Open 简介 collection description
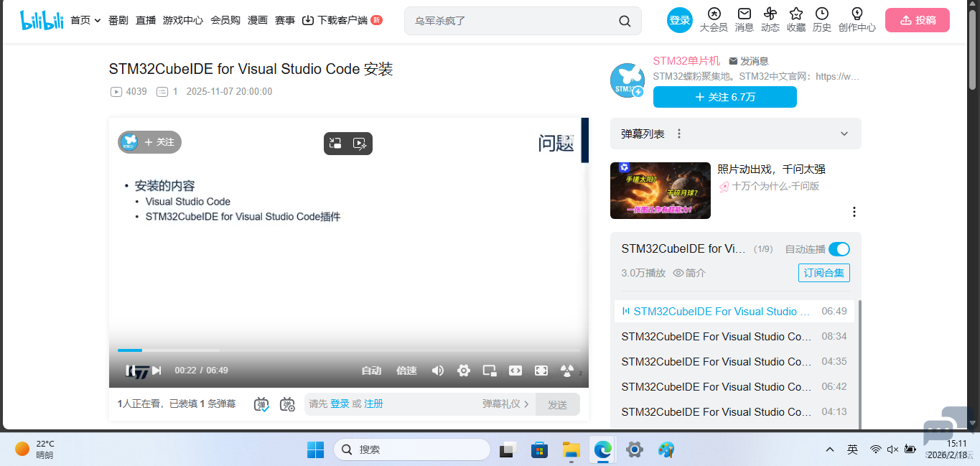 point(689,273)
